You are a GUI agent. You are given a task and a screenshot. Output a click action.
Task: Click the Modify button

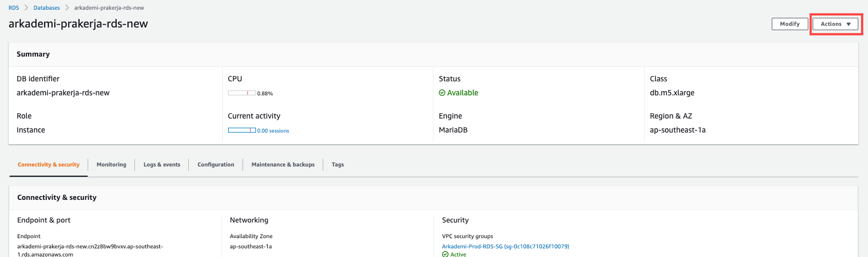[x=789, y=24]
